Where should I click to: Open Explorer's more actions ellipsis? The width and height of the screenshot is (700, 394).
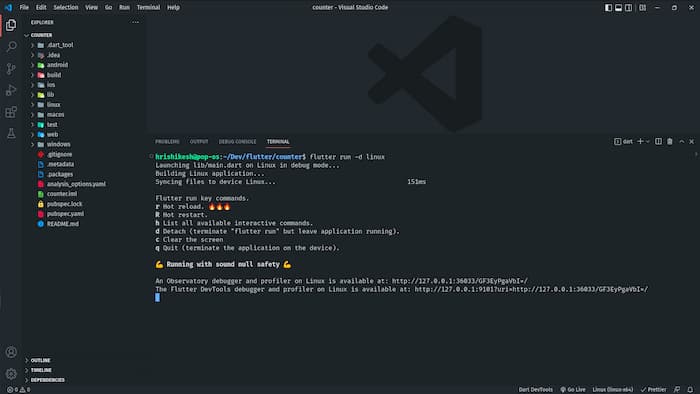click(135, 22)
